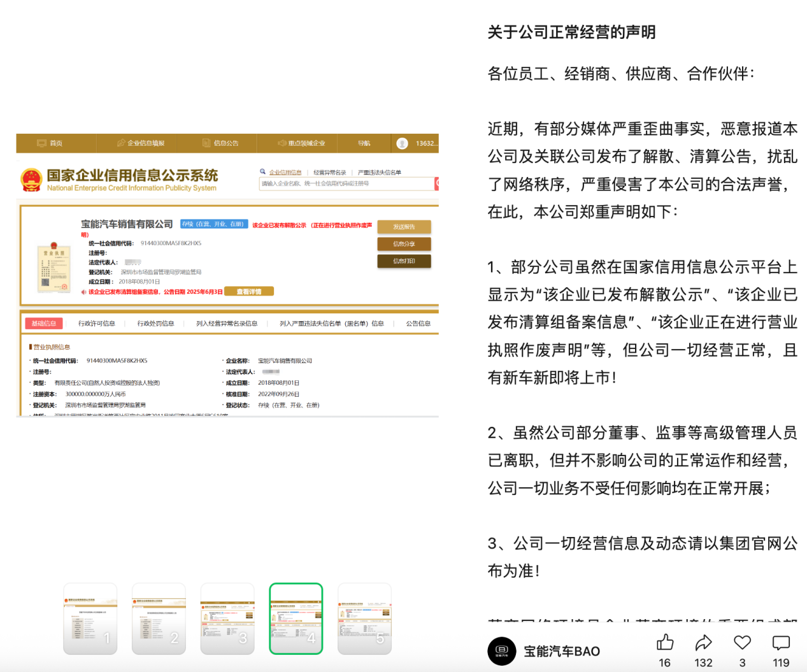Like the post with thumbs-up icon
The image size is (807, 672).
[x=664, y=642]
